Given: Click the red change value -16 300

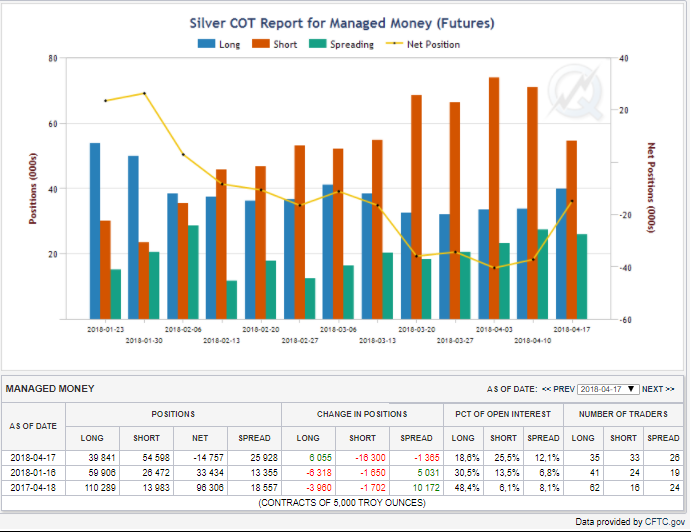Looking at the screenshot, I should [x=370, y=458].
